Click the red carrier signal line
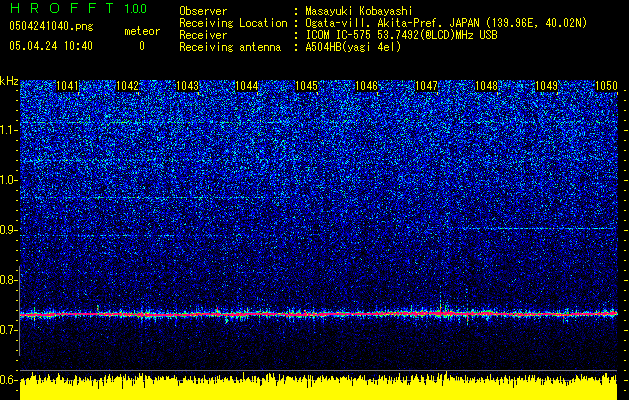 (x=319, y=314)
